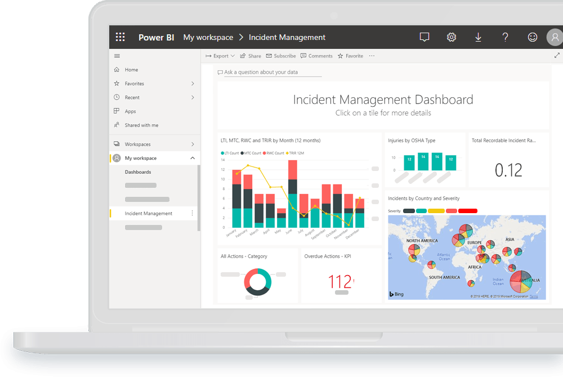Image resolution: width=563 pixels, height=392 pixels.
Task: Mark dashboard as Favorite
Action: (x=350, y=56)
